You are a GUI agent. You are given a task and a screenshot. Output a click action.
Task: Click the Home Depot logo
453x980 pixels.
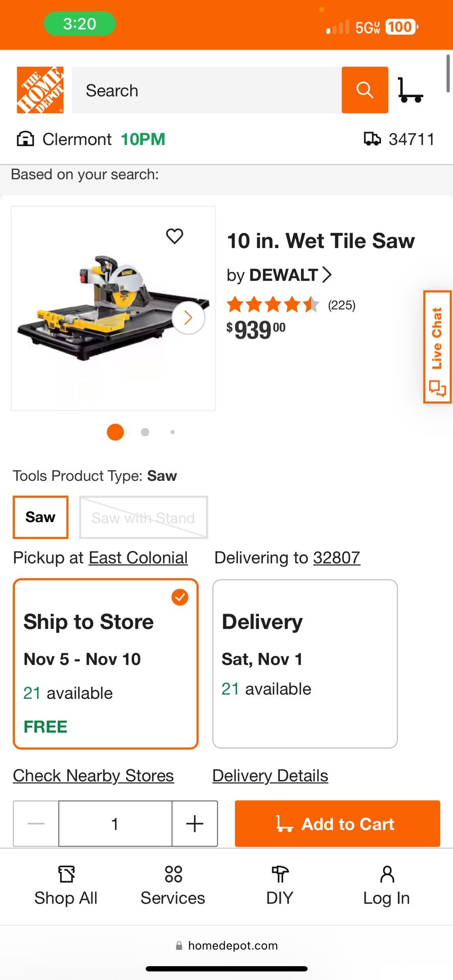pos(40,89)
